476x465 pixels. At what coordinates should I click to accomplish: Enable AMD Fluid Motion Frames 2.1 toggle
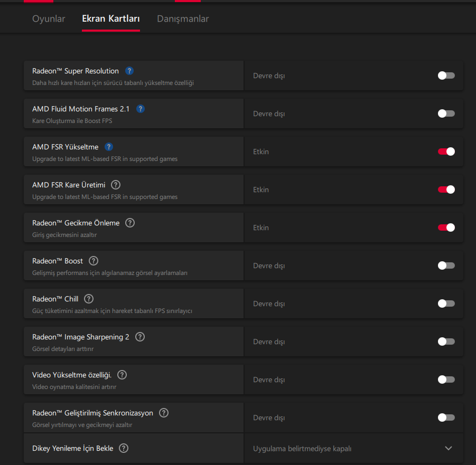[446, 113]
